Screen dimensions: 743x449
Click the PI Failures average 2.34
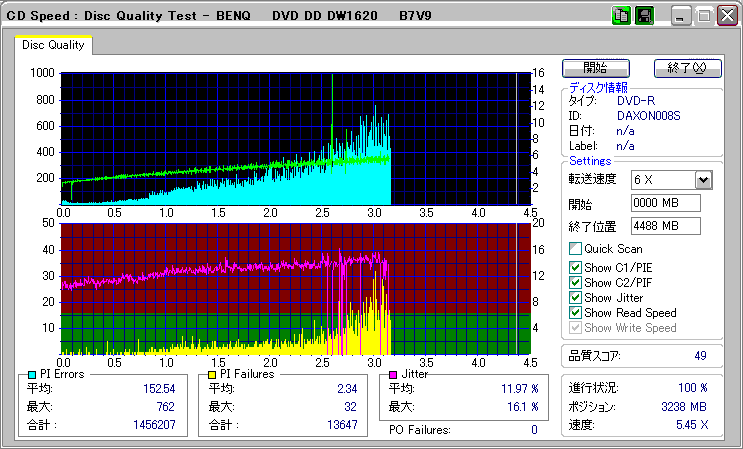pos(347,389)
